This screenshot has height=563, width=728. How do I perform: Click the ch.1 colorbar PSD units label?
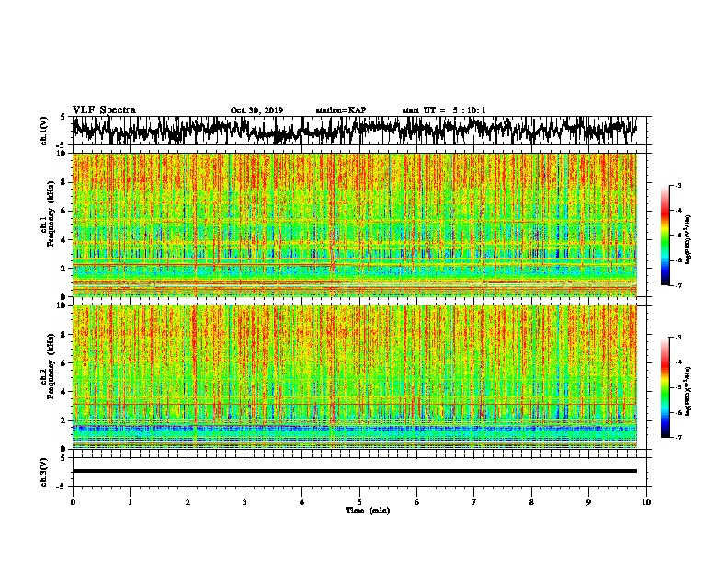[x=688, y=240]
